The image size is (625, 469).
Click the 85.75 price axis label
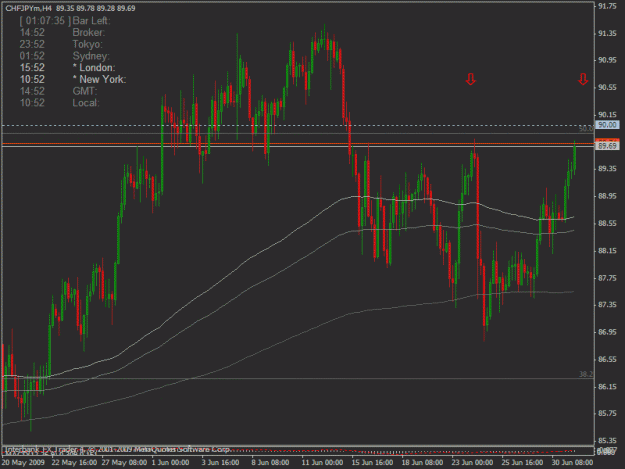coord(607,414)
